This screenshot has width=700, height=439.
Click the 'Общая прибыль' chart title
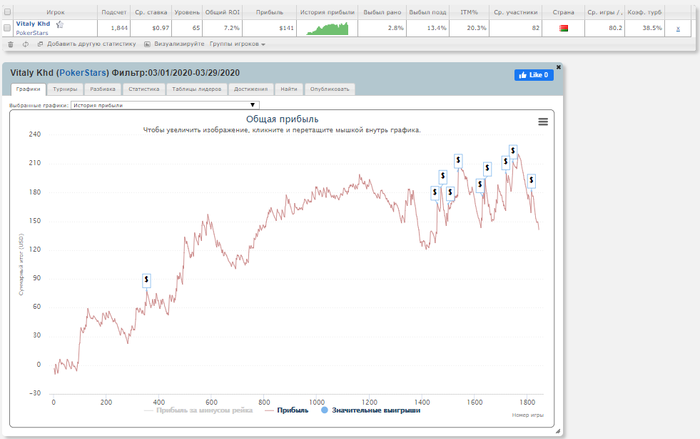tap(282, 119)
